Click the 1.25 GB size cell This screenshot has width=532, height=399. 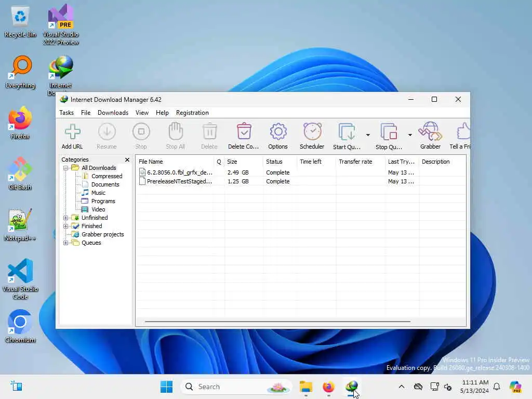[x=238, y=181]
